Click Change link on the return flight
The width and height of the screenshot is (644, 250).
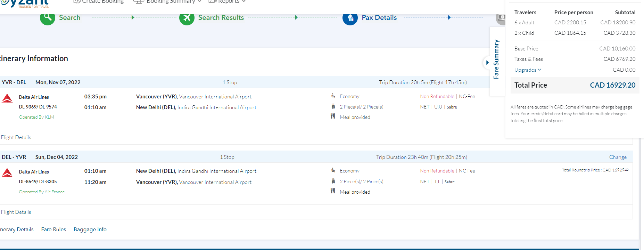[x=618, y=157]
